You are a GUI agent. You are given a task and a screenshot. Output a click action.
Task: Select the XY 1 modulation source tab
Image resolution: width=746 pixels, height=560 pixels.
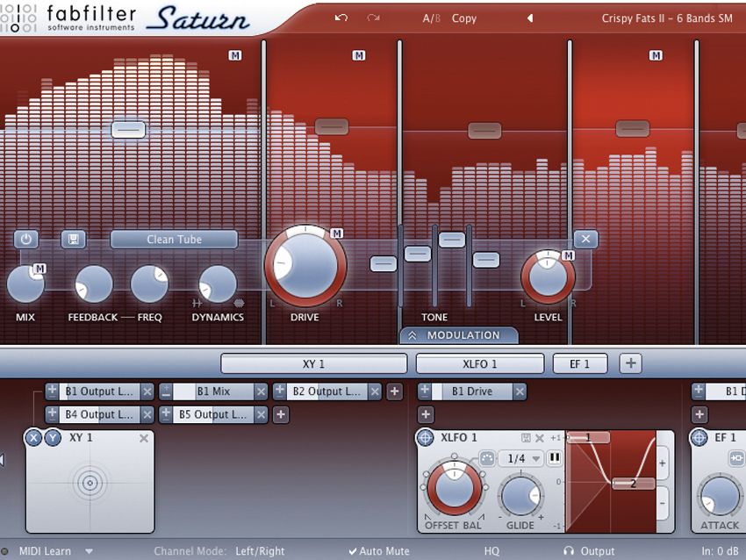[313, 364]
